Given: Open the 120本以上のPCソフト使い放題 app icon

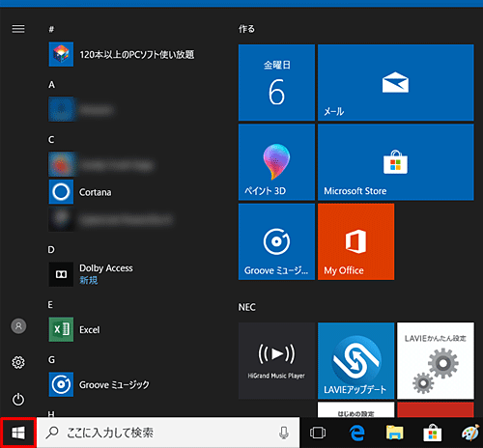Looking at the screenshot, I should (x=61, y=54).
